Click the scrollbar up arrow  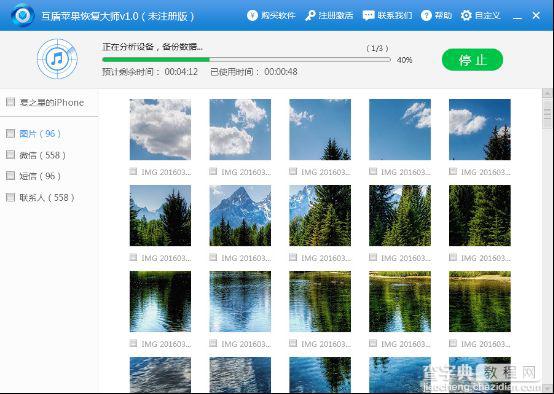coord(547,93)
